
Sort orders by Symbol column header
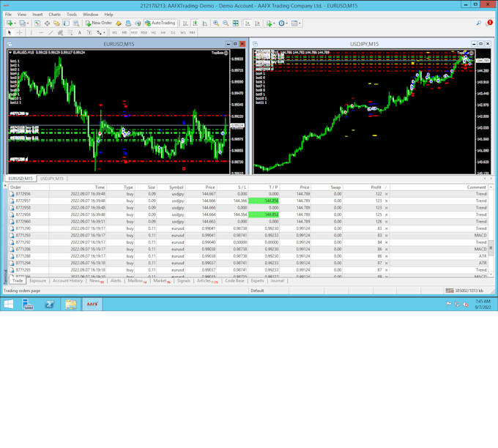point(176,187)
